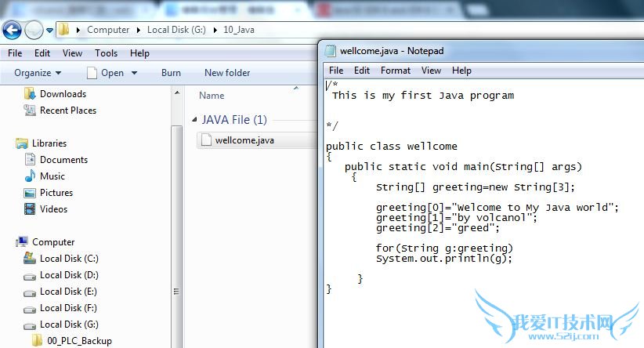644x348 pixels.
Task: Open the Explorer Edit menu
Action: (x=42, y=53)
